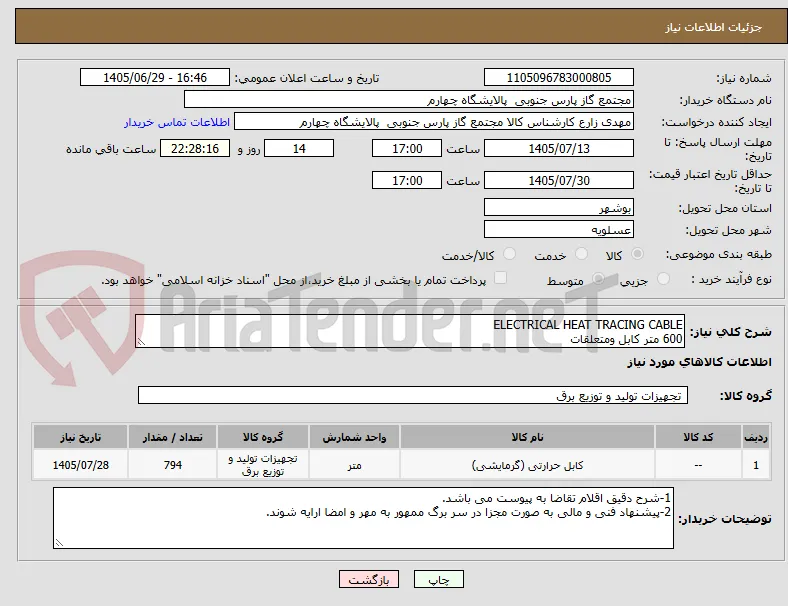Click the need date cell 1405/07/28
This screenshot has width=788, height=606.
click(80, 465)
